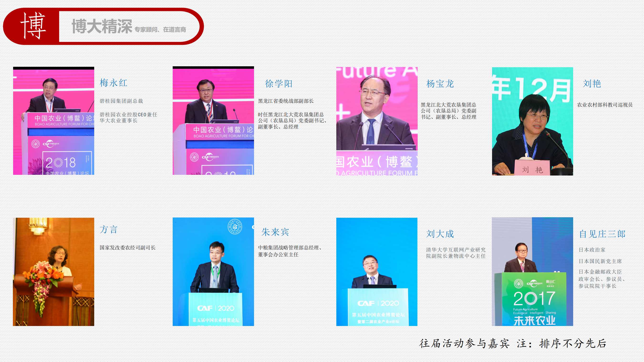644x362 pixels.
Task: Click the heading 博大精深
Action: [x=102, y=26]
